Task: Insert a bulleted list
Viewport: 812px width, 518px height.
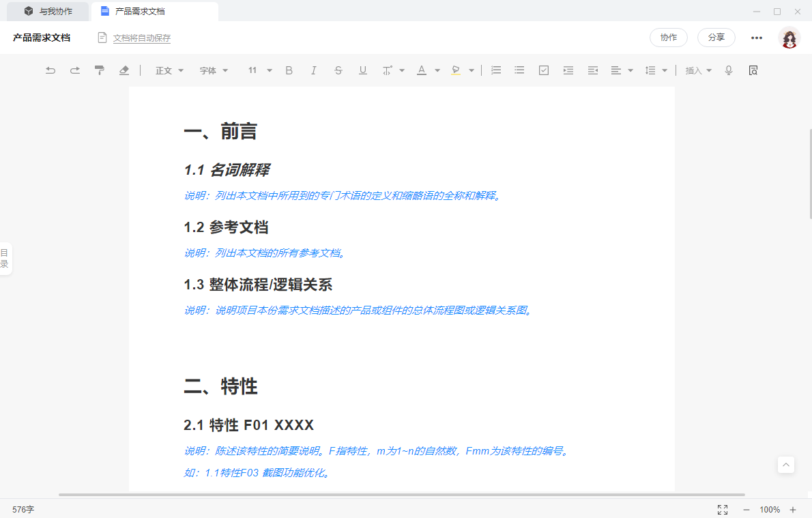Action: pos(519,70)
